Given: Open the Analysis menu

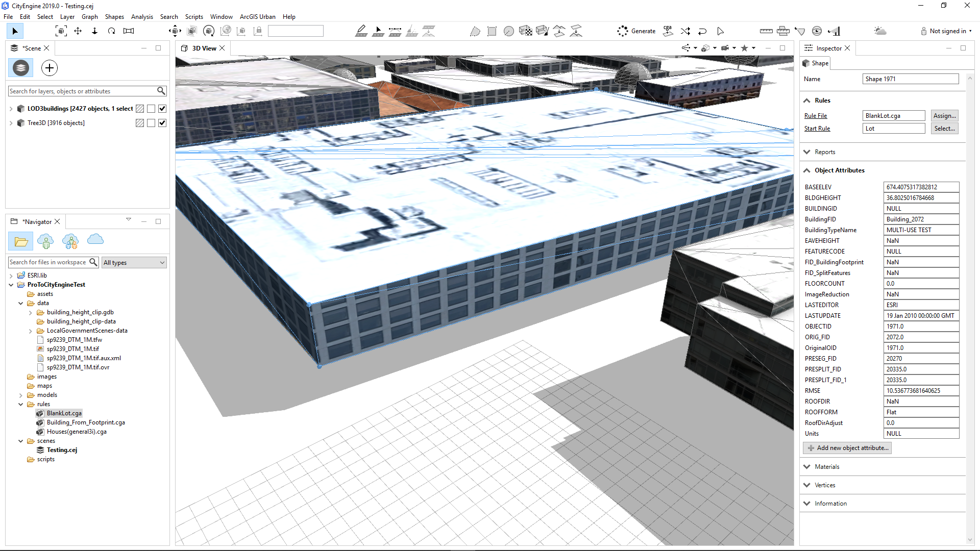Looking at the screenshot, I should [x=142, y=17].
